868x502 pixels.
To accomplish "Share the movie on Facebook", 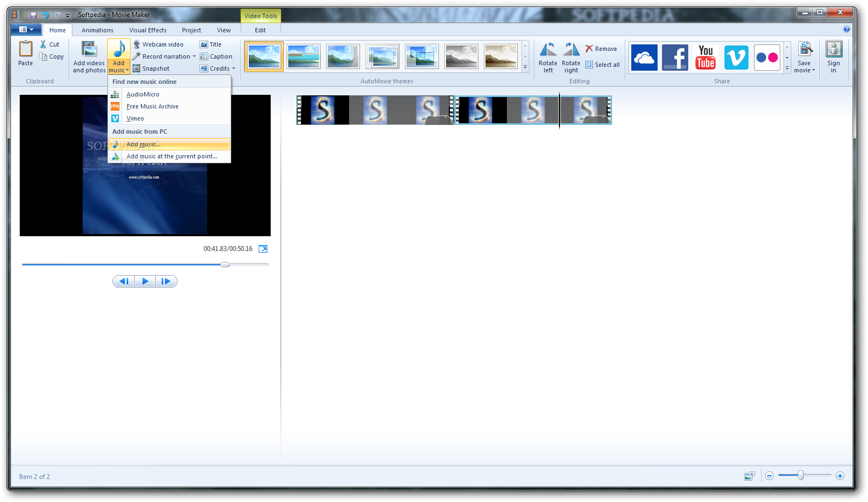I will pos(675,58).
